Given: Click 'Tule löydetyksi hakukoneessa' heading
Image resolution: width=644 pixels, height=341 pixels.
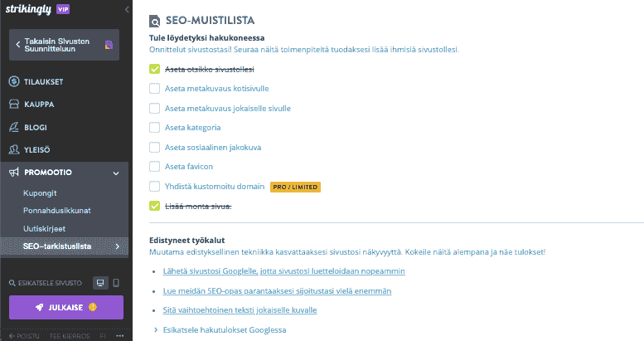Looking at the screenshot, I should pyautogui.click(x=206, y=38).
